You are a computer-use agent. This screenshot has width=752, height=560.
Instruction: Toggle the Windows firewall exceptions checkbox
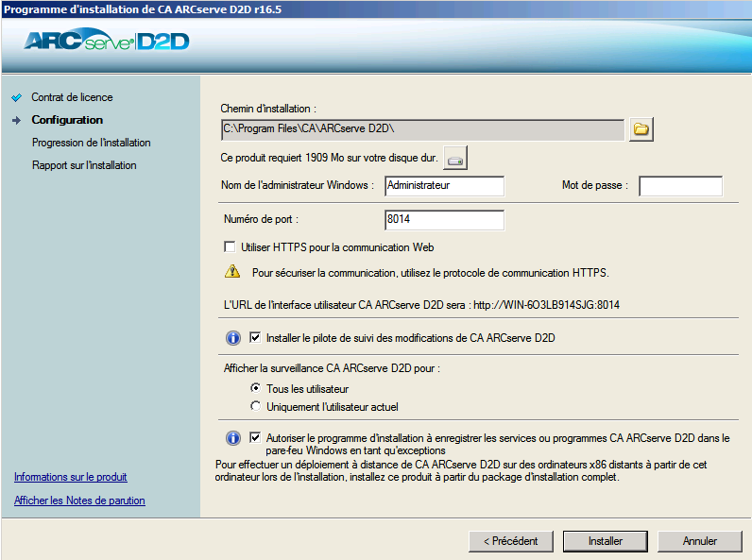click(255, 437)
